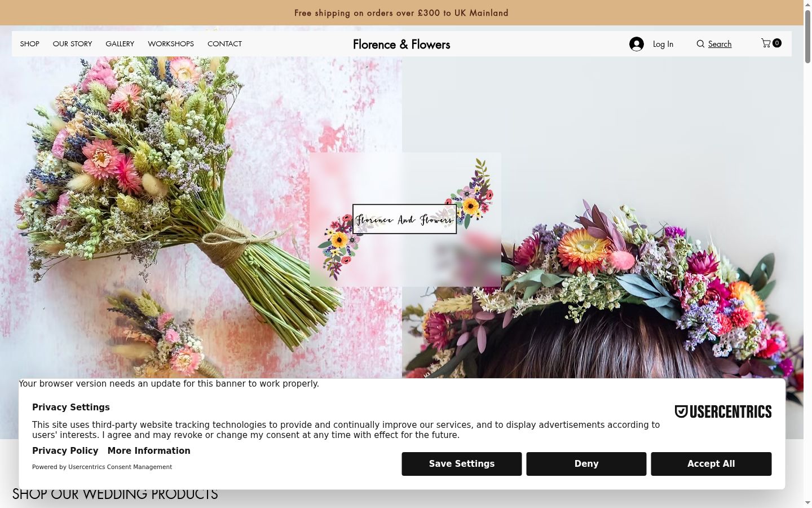812x508 pixels.
Task: Click Accept All cookies button
Action: 711,464
